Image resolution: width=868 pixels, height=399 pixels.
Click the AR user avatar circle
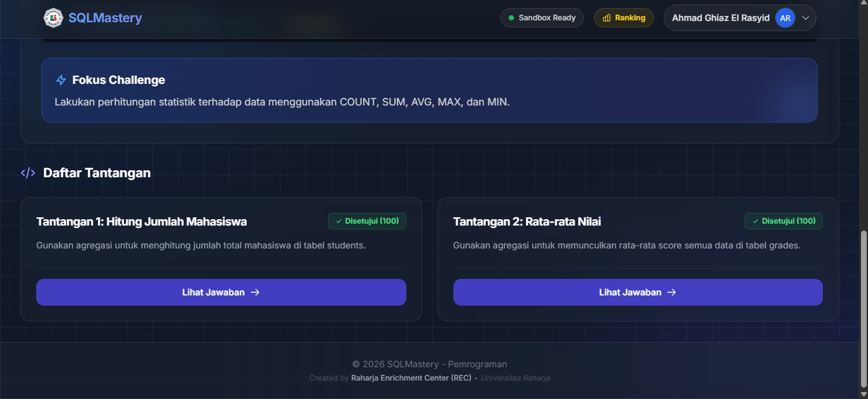click(785, 18)
